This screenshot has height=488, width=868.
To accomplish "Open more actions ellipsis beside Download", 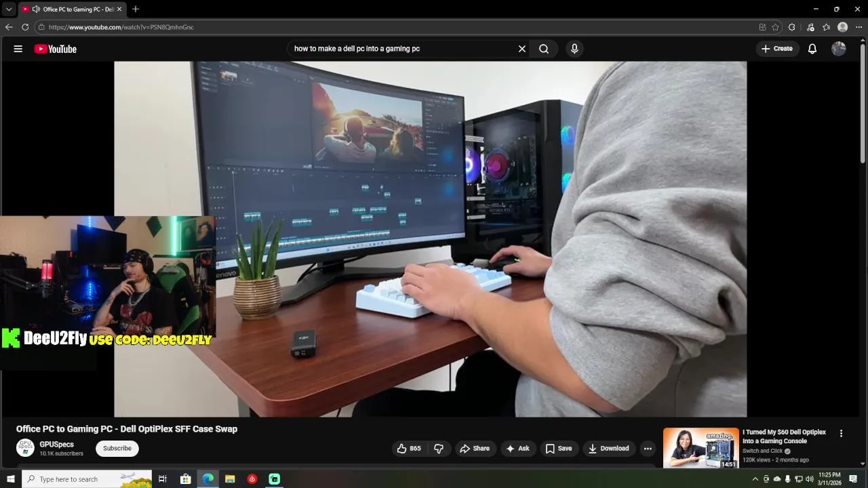I will pos(648,449).
